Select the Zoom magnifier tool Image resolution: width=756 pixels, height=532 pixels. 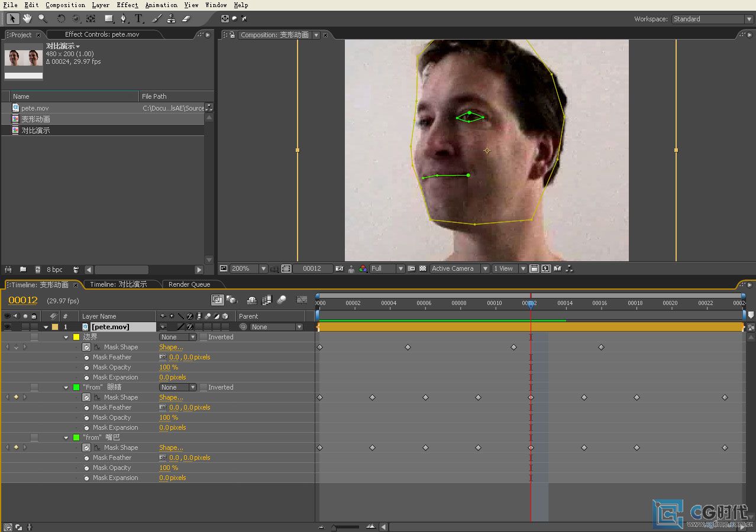point(43,18)
